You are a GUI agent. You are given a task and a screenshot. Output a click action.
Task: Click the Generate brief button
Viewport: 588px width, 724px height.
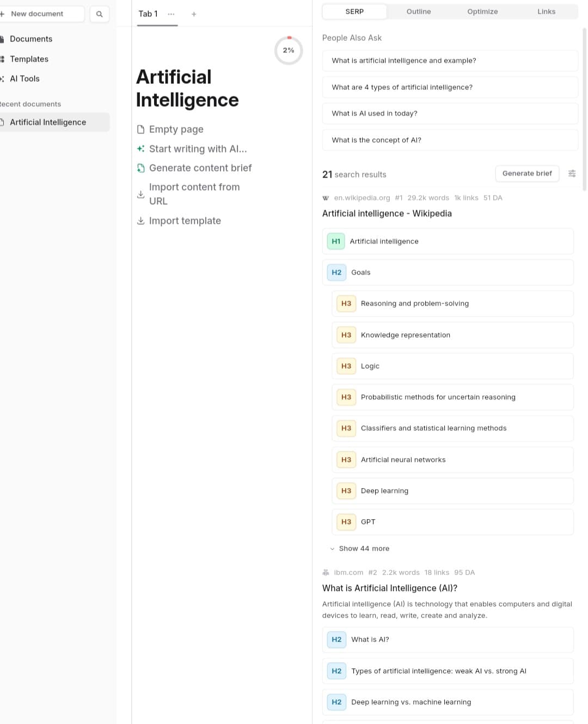pyautogui.click(x=526, y=173)
